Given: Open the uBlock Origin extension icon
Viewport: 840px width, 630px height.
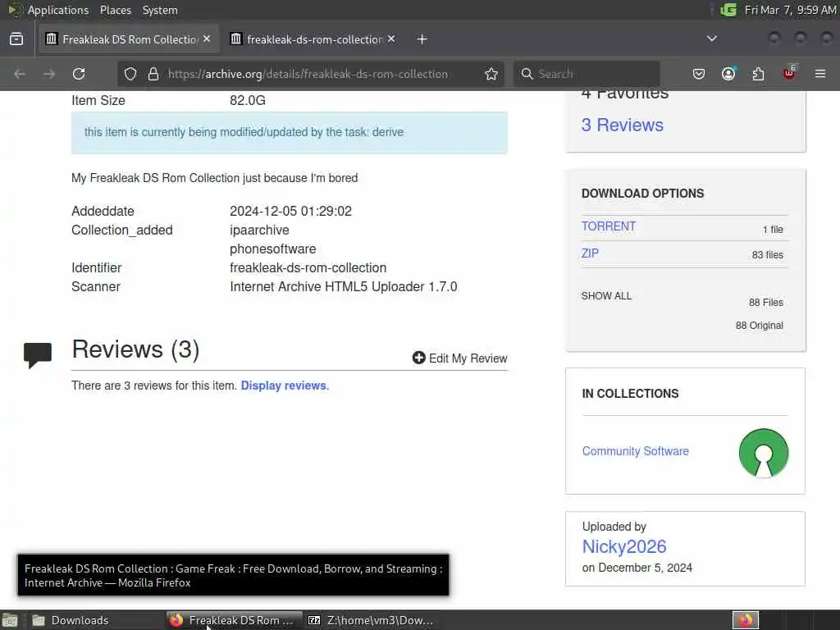Looking at the screenshot, I should coord(789,73).
